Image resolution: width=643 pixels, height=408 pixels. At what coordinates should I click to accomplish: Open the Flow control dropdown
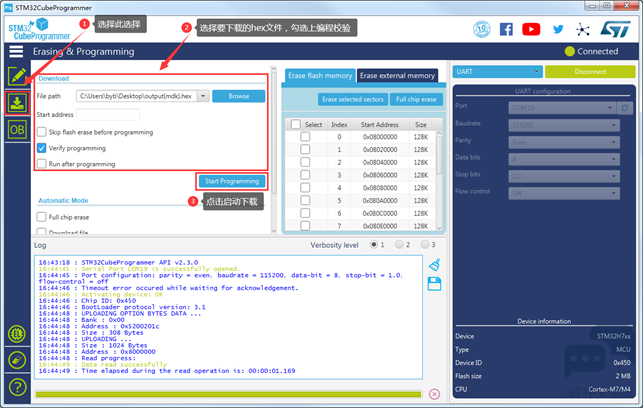tap(564, 193)
